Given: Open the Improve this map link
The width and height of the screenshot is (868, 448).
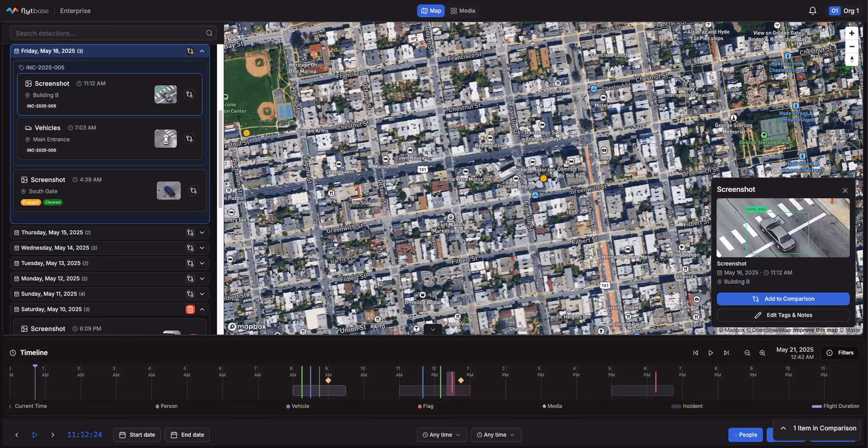Looking at the screenshot, I should tap(815, 330).
